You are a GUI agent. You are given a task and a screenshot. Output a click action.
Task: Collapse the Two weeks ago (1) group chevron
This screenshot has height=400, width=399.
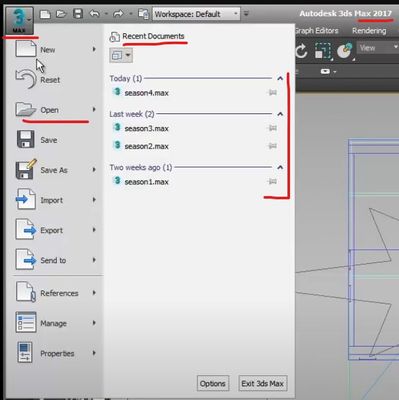tap(280, 167)
